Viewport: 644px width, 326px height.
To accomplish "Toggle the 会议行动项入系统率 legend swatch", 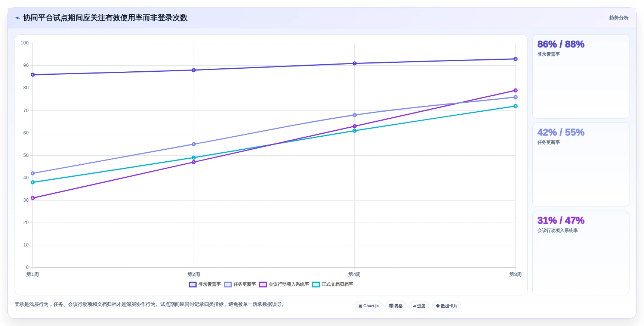I will (263, 285).
